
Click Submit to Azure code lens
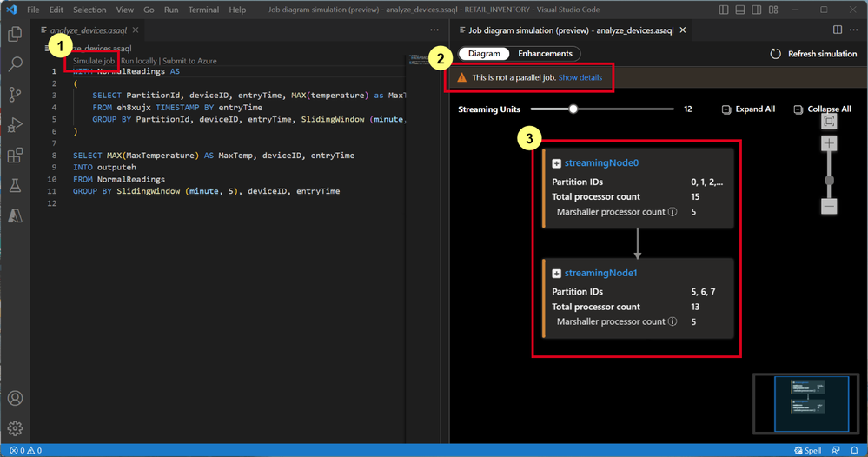pos(190,61)
